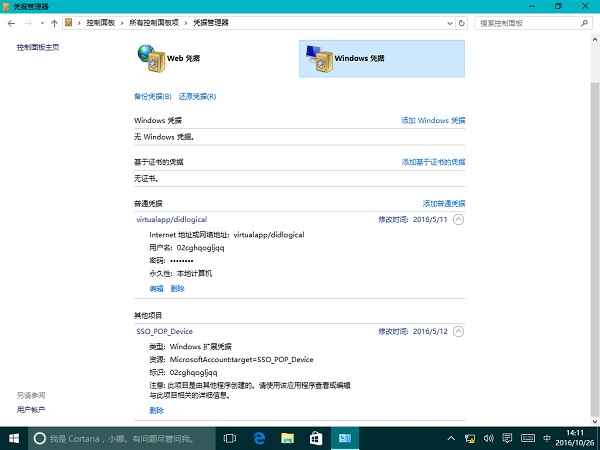Open File Explorer from taskbar
This screenshot has height=450, width=600.
pyautogui.click(x=287, y=439)
